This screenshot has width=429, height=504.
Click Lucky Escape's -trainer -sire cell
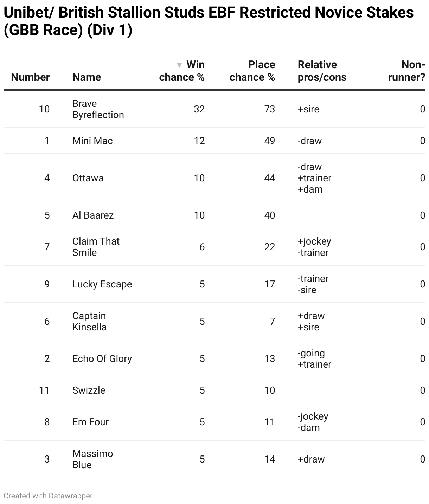point(313,284)
